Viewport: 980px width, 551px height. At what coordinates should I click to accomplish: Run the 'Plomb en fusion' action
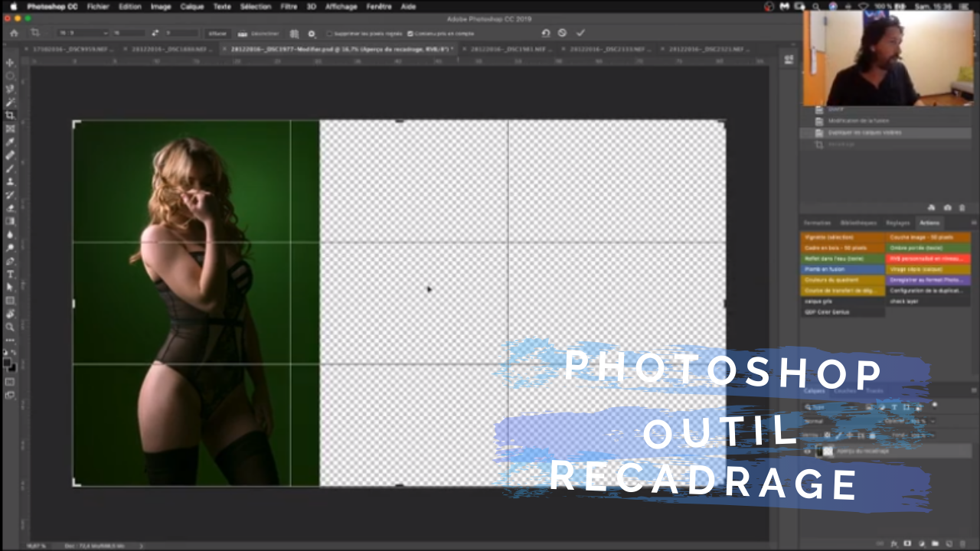point(843,269)
